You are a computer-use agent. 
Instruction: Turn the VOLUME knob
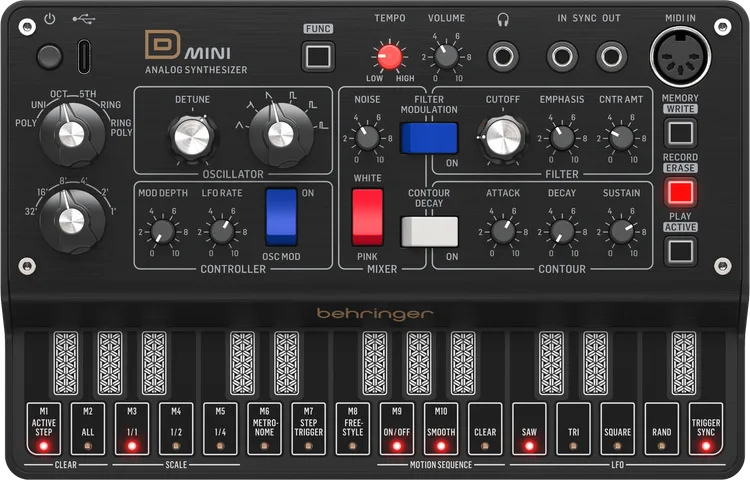pos(446,57)
